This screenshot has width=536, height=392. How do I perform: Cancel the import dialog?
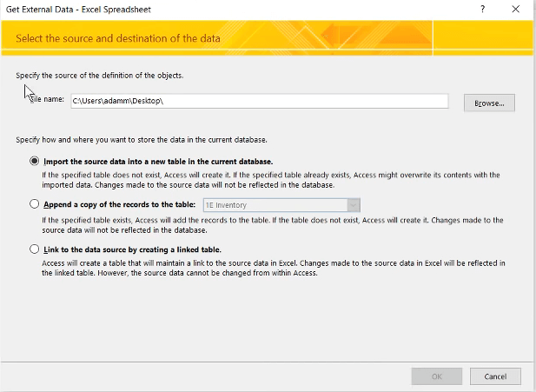495,376
